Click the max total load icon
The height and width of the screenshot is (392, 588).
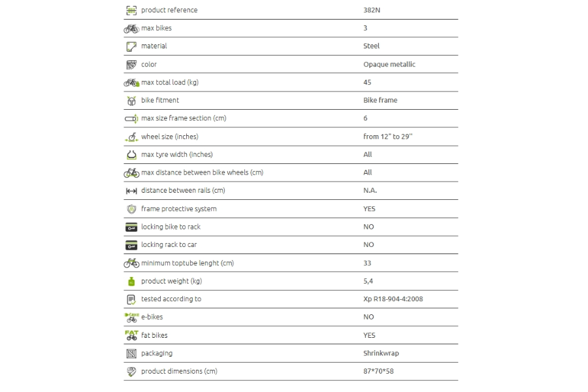click(x=131, y=82)
